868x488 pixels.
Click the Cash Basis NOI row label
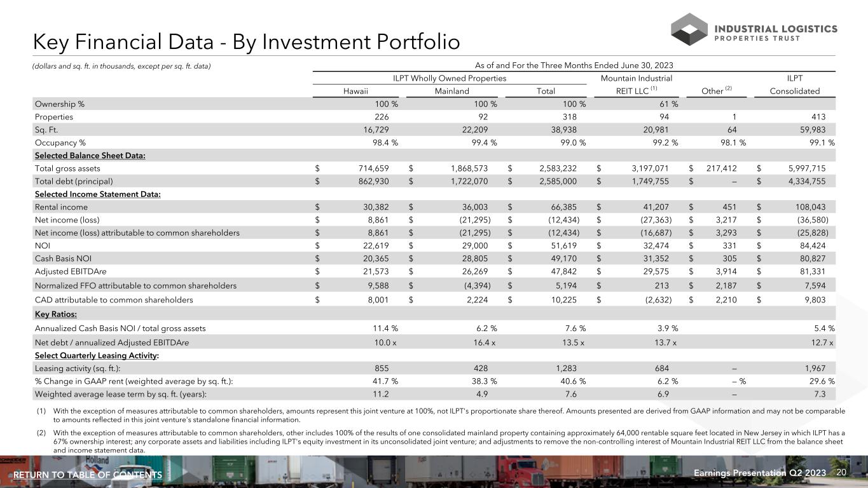pyautogui.click(x=64, y=259)
